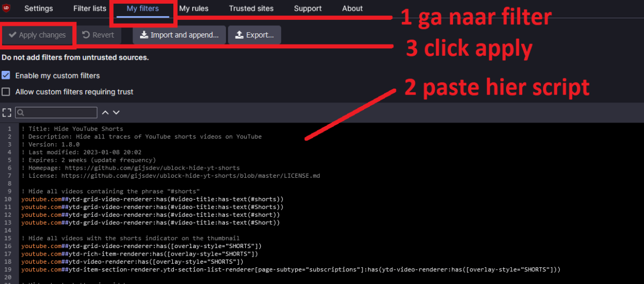
Task: Click line number 10 in the gutter
Action: pyautogui.click(x=8, y=199)
